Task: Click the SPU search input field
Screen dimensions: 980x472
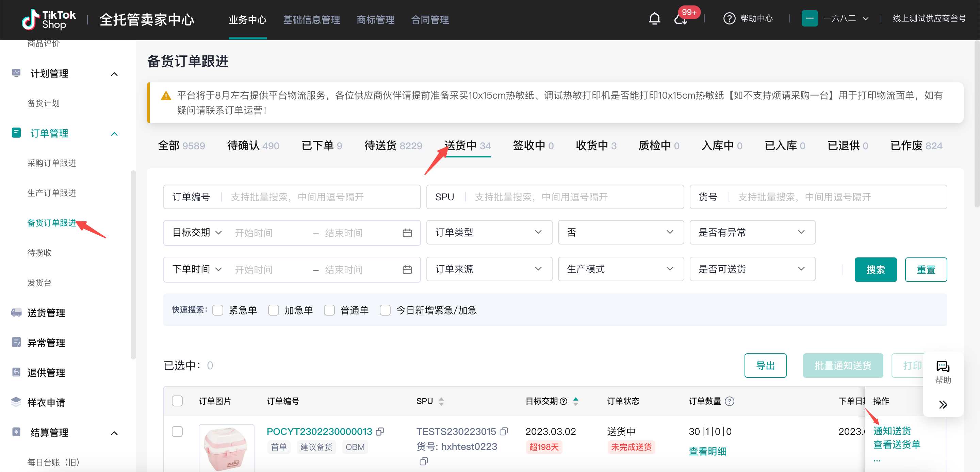Action: [555, 197]
